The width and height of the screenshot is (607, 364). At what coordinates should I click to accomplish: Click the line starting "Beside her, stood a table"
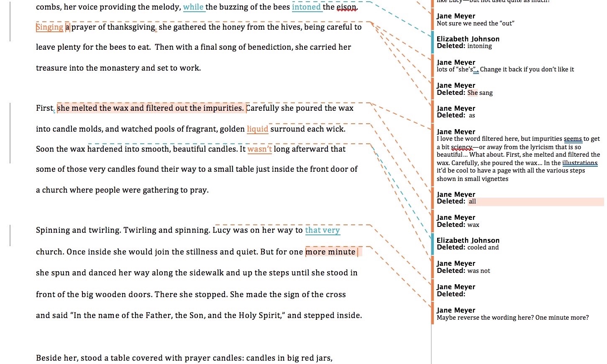[x=184, y=358]
